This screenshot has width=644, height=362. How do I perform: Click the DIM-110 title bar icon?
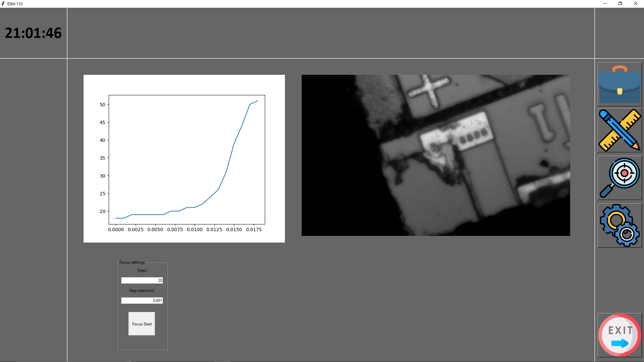point(3,4)
